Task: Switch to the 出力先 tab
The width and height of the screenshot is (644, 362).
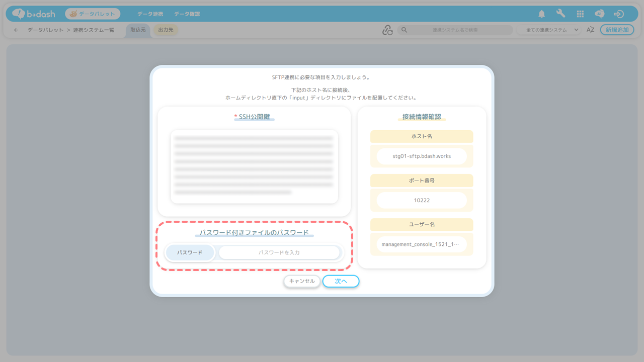Action: [x=166, y=30]
